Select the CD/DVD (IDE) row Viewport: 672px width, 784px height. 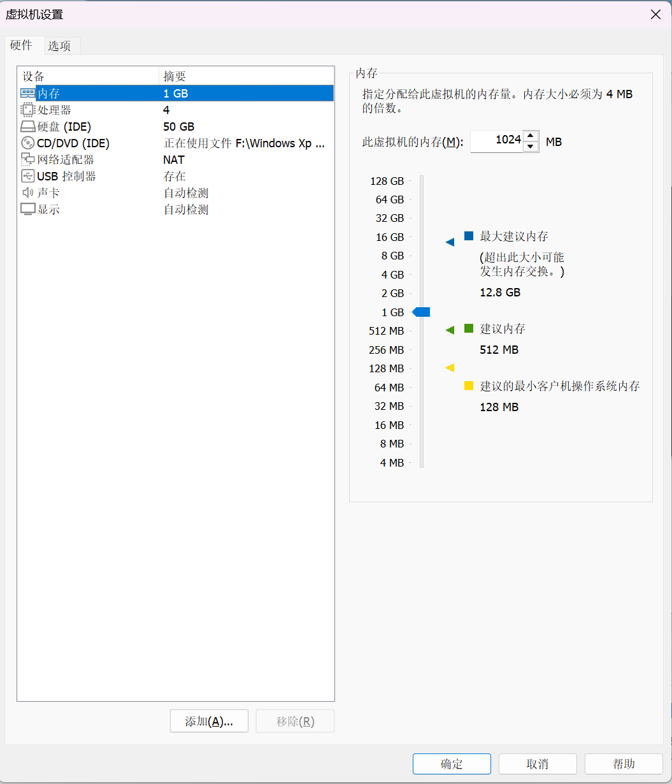(x=176, y=143)
